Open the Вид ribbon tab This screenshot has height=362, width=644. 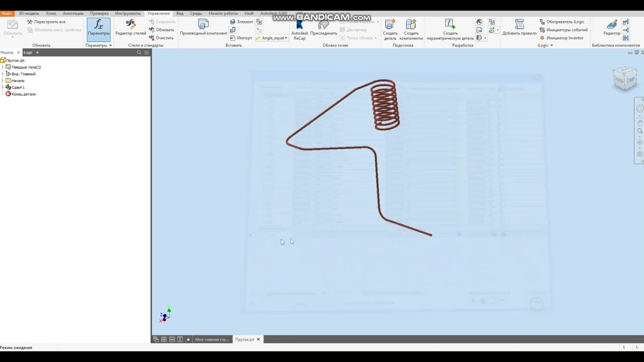click(x=180, y=13)
